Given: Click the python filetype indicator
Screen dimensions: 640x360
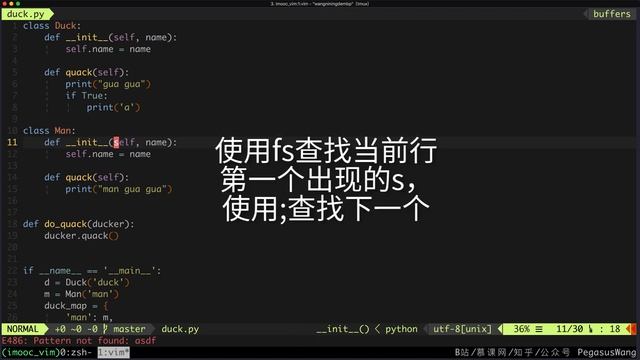Looking at the screenshot, I should [x=401, y=329].
